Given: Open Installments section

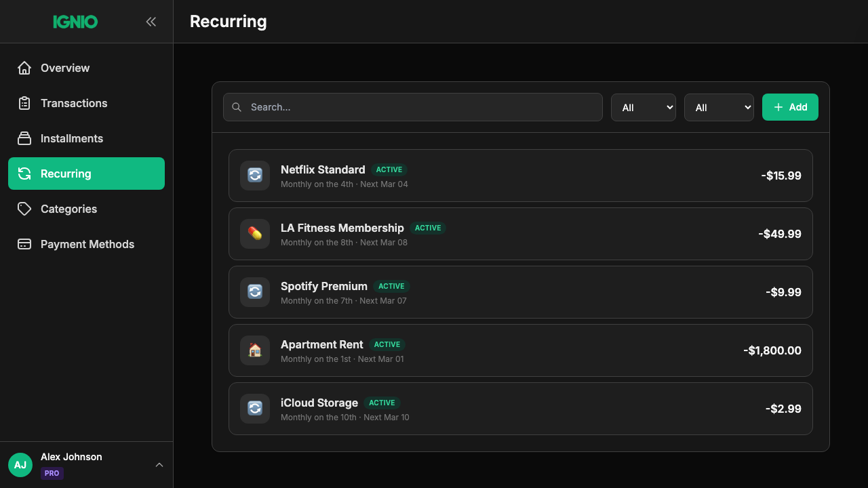Looking at the screenshot, I should pos(86,138).
